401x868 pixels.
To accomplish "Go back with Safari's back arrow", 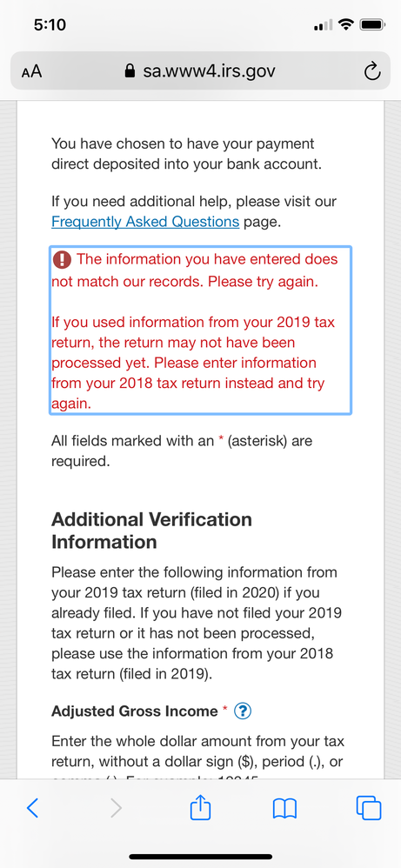I will pyautogui.click(x=33, y=809).
